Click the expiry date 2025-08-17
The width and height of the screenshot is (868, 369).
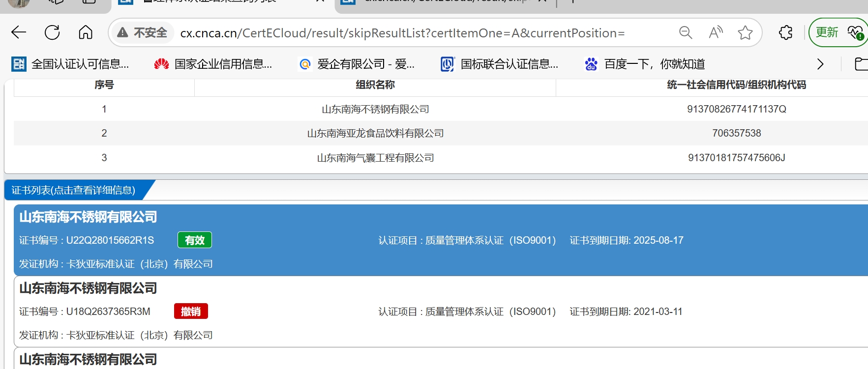pyautogui.click(x=658, y=240)
